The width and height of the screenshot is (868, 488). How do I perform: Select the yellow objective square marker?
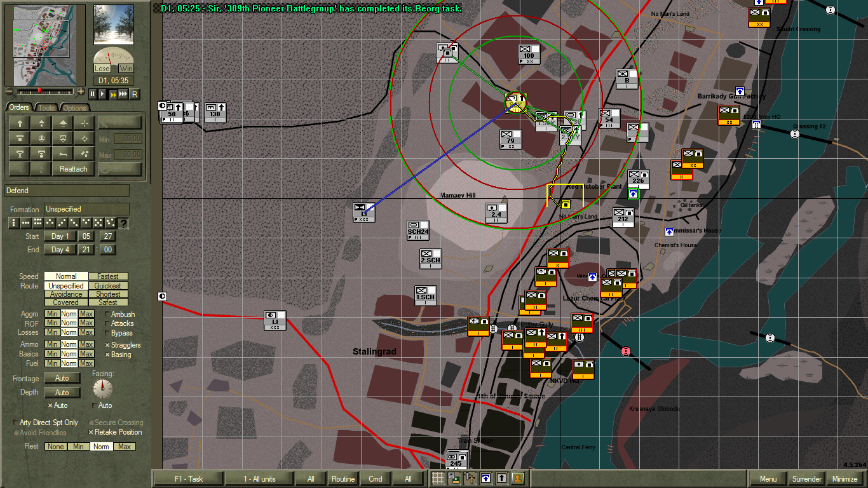[x=566, y=204]
